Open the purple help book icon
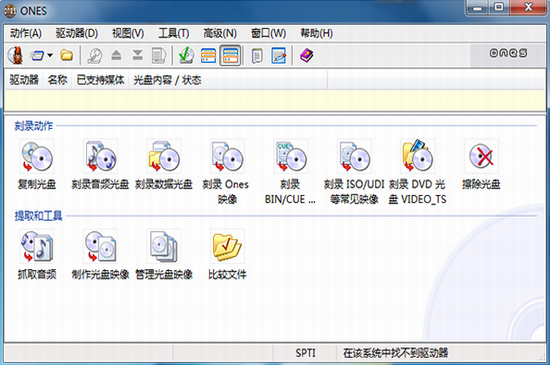 (x=307, y=55)
